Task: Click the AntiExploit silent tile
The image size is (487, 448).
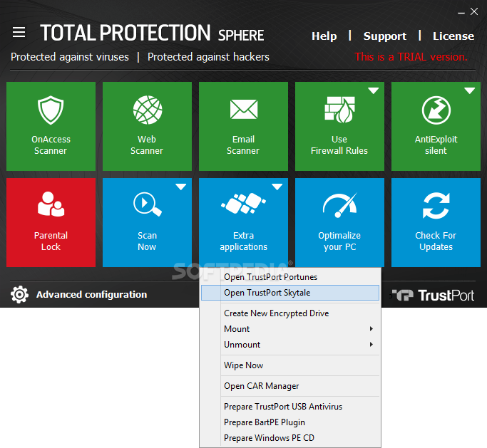Action: click(x=436, y=126)
